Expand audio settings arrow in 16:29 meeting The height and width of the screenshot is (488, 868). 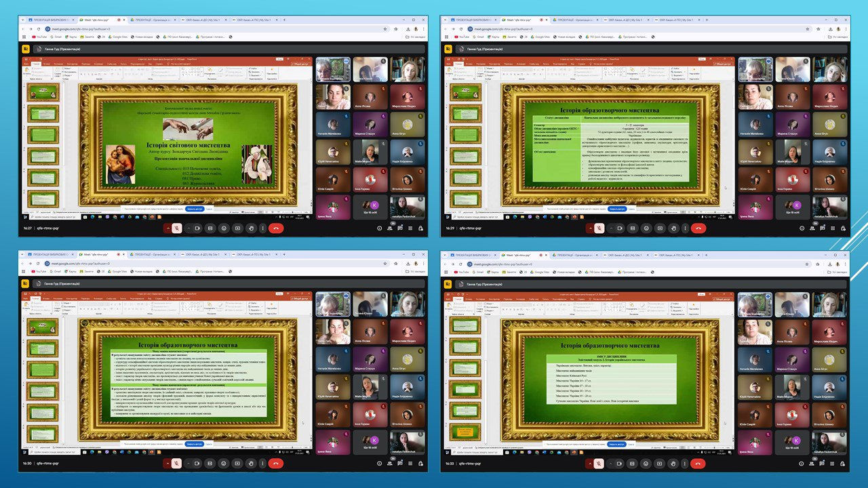coord(590,228)
